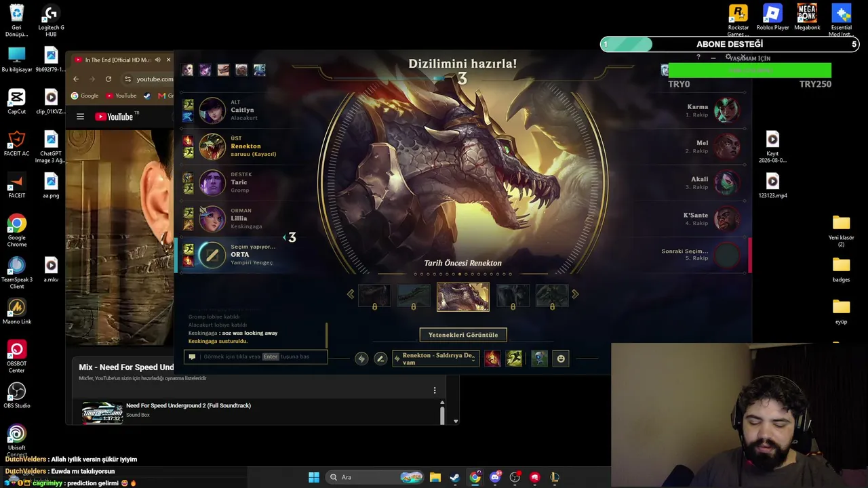
Task: Select the centered Tarih Öncesi Renekton skin thumbnail
Action: coord(463,297)
